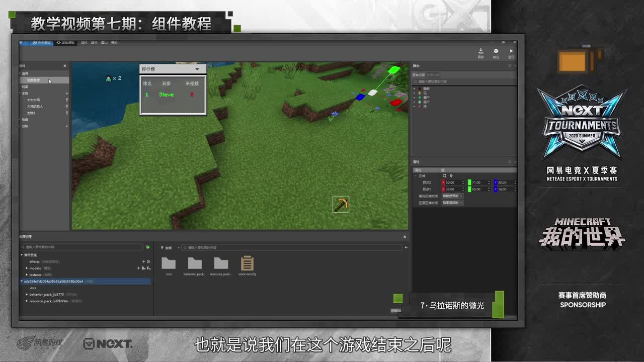Screen dimensions: 644x362
Task: Edit 顶点1 Z value 16.00
Action: tap(506, 189)
